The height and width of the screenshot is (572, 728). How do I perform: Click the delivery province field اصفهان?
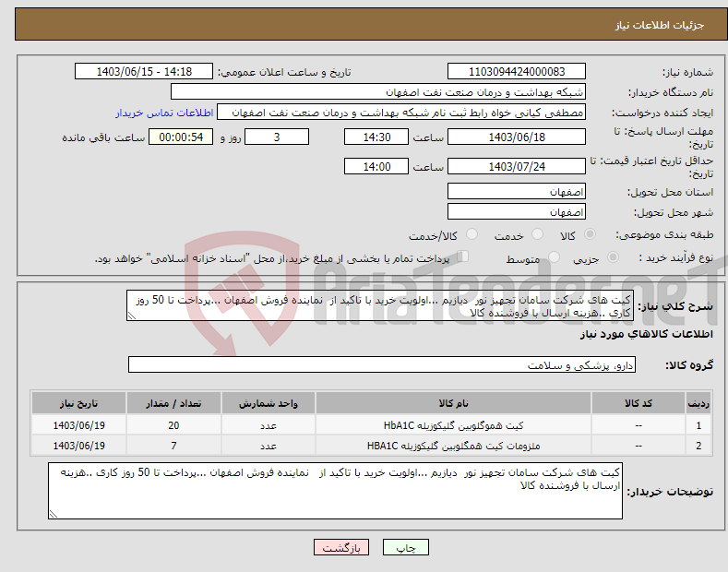point(517,191)
